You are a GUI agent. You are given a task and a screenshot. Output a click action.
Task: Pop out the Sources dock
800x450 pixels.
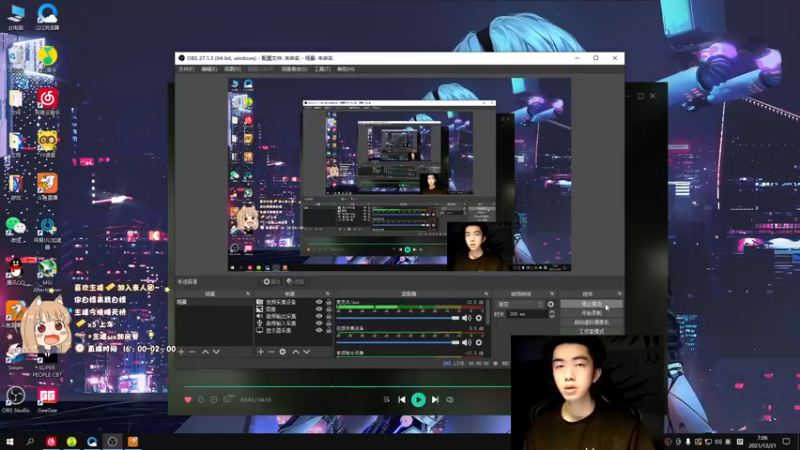pyautogui.click(x=328, y=294)
